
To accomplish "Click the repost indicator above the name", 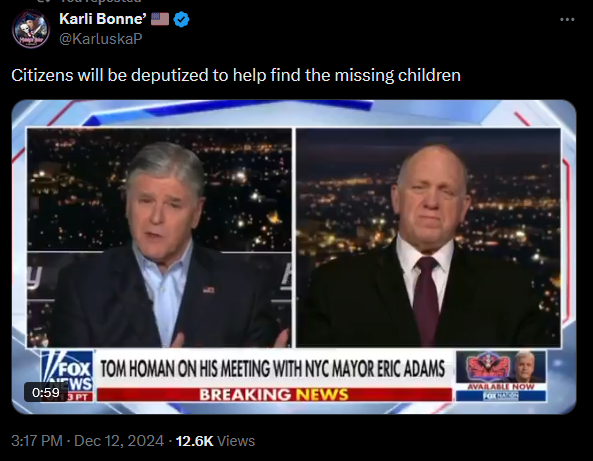I will click(x=89, y=1).
